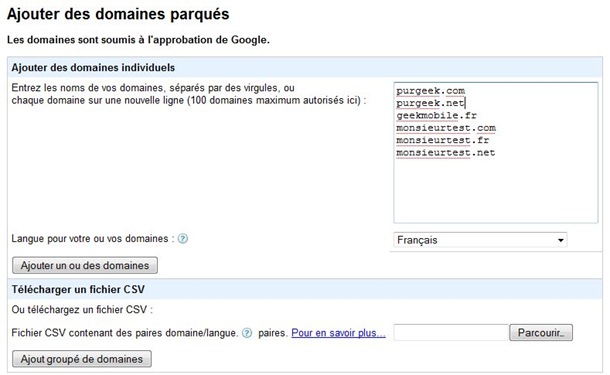Screen dimensions: 610x375
Task: Place cursor on the geekmobile.fr line
Action: click(436, 116)
